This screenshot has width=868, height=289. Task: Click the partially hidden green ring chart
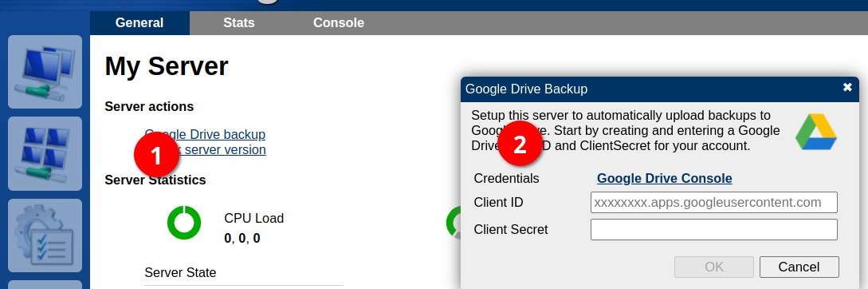[x=454, y=223]
